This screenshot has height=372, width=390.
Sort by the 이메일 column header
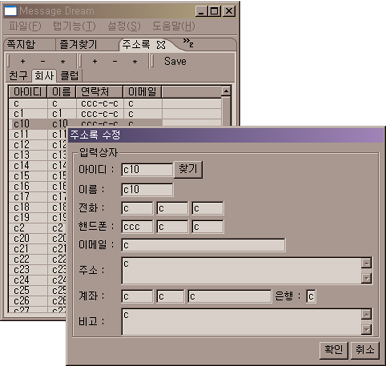click(142, 92)
